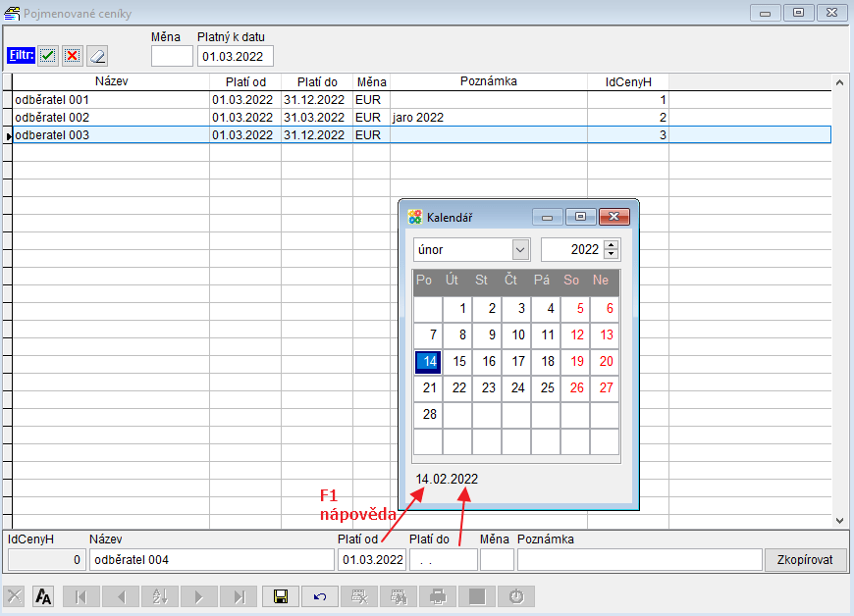
Task: Pick day 1 in the calendar
Action: [457, 309]
